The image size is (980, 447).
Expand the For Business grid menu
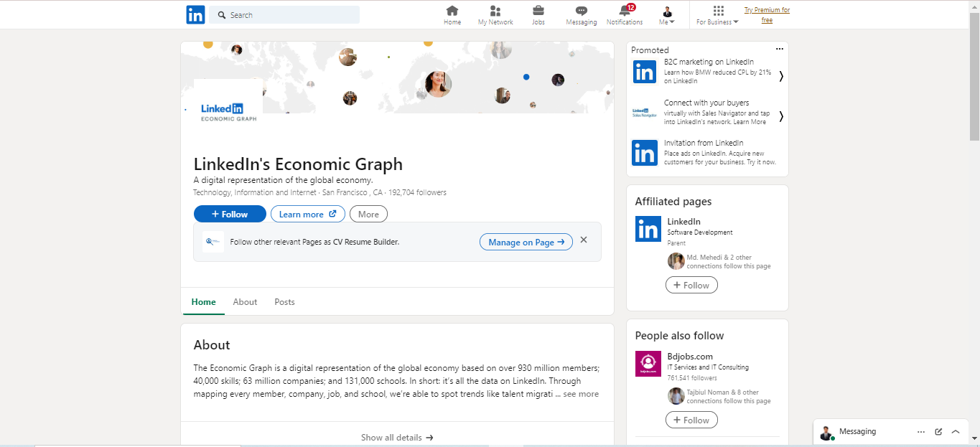pyautogui.click(x=717, y=15)
